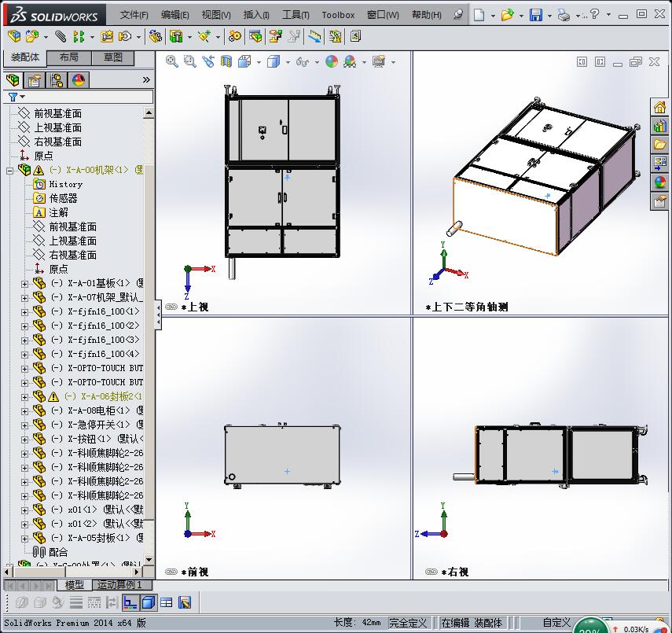This screenshot has height=633, width=672.
Task: Open the display style dropdown arrow
Action: (x=288, y=61)
